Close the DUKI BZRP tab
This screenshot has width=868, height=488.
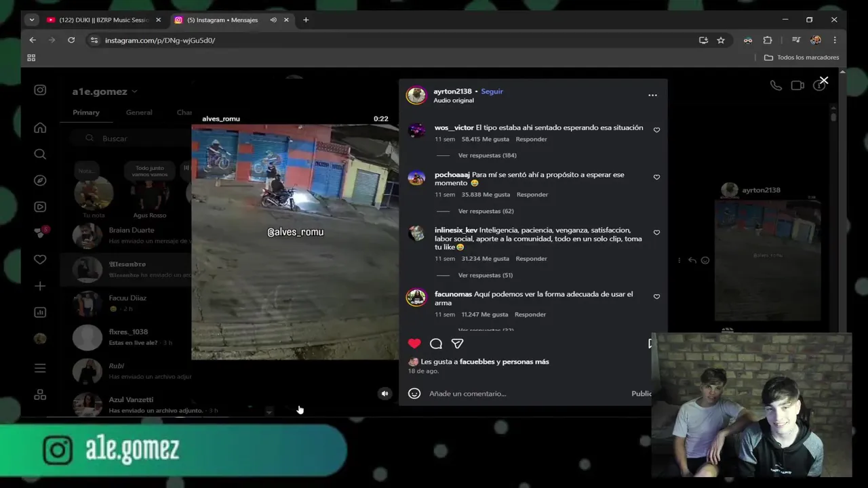(159, 20)
